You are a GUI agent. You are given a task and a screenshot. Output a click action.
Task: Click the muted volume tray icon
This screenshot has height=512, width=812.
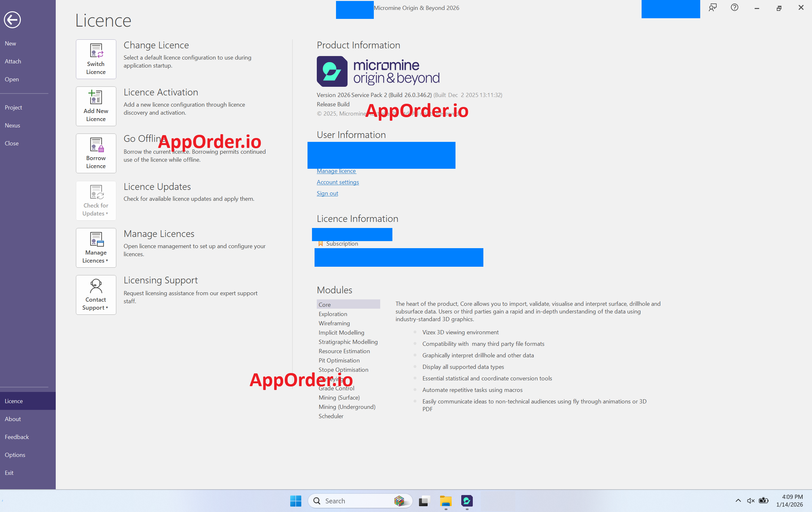(x=750, y=501)
